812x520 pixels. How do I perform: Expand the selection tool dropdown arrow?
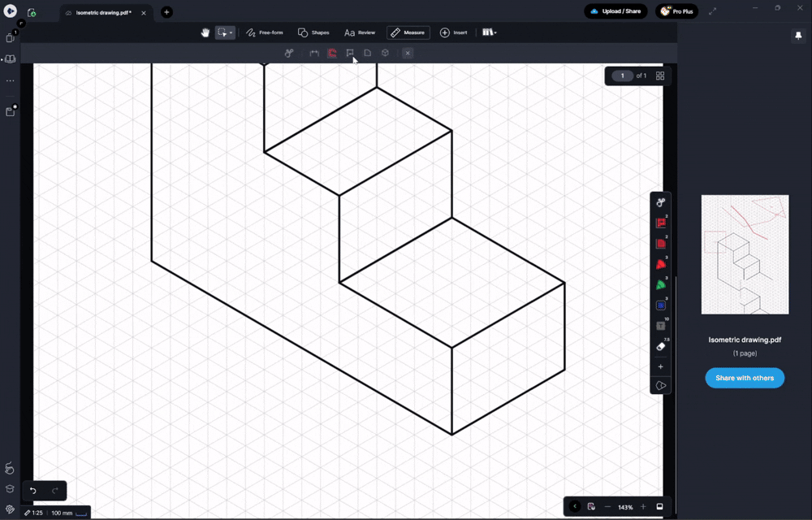pyautogui.click(x=231, y=33)
